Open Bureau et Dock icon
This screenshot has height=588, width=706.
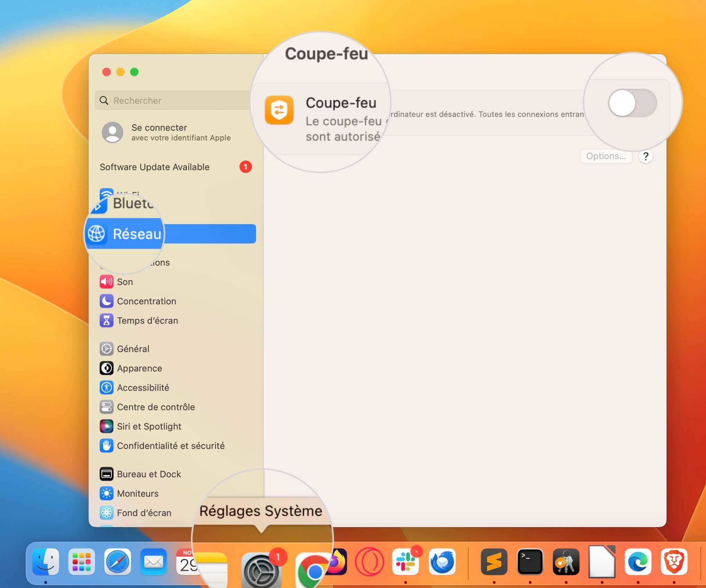coord(106,474)
